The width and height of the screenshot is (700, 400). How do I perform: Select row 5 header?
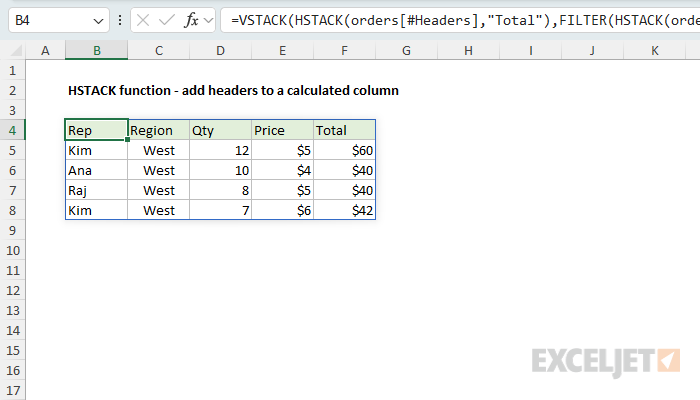tap(12, 150)
